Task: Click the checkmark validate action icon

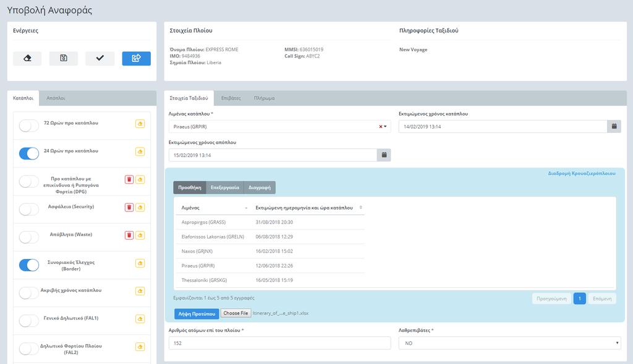Action: pos(100,58)
